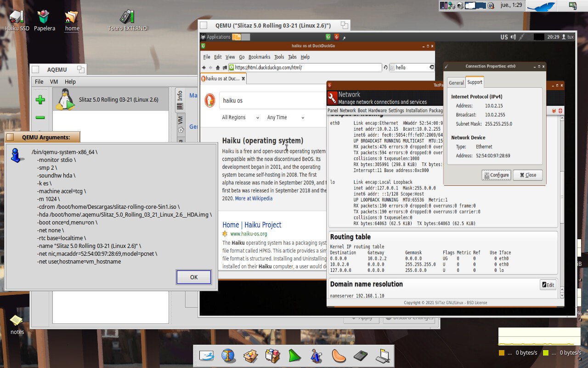
Task: Click Configure in Connection Properties
Action: [496, 175]
